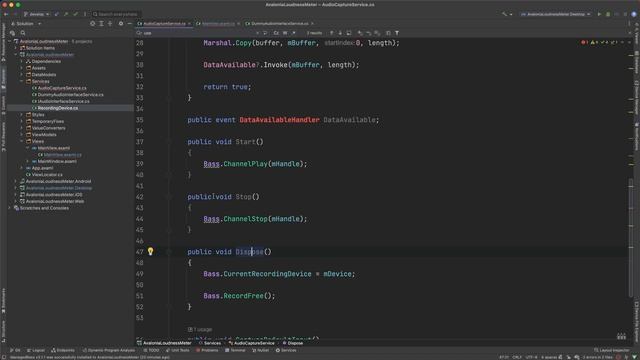Click the light bulb quick-fix icon
The width and height of the screenshot is (640, 360).
(150, 251)
